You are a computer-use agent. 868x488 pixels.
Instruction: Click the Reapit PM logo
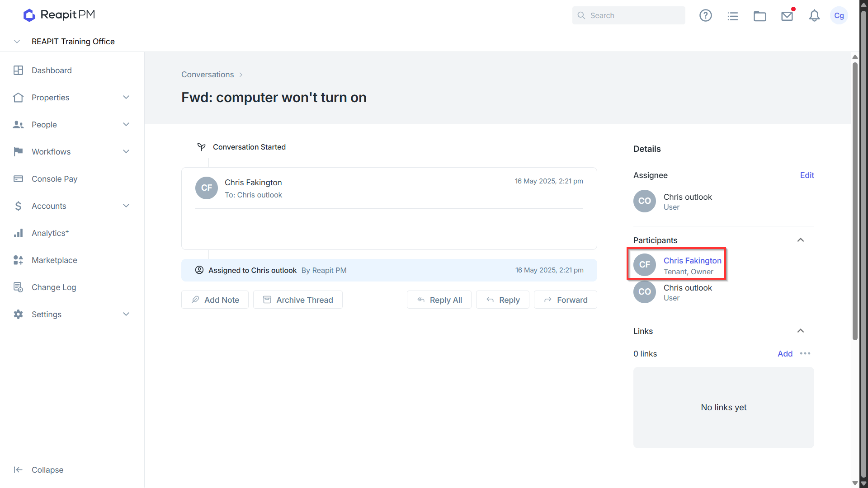tap(59, 15)
